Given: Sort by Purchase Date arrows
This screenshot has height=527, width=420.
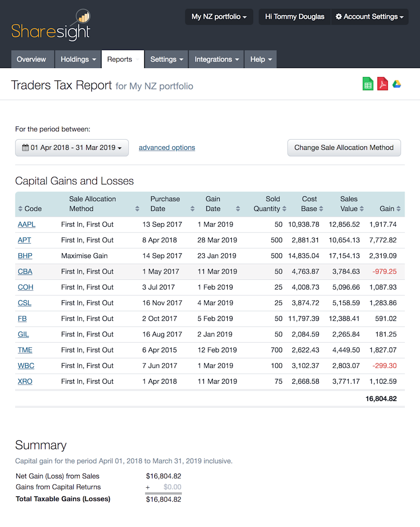Looking at the screenshot, I should click(192, 209).
